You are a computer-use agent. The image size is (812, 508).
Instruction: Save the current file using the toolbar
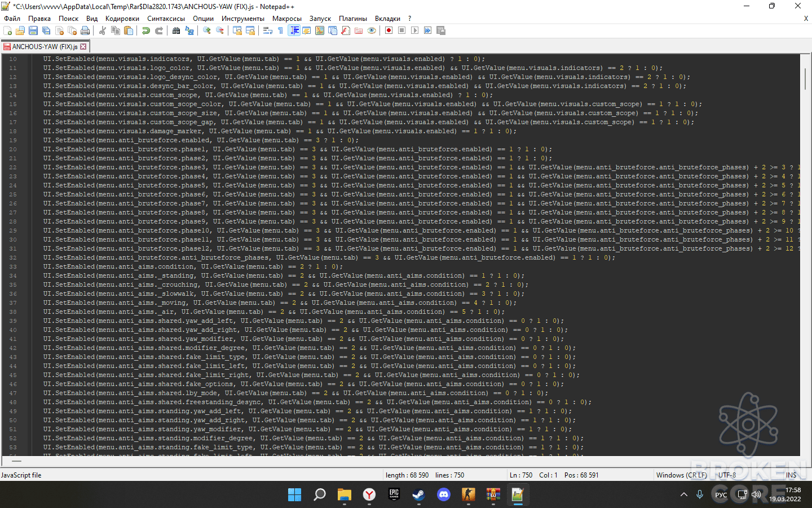pos(33,30)
